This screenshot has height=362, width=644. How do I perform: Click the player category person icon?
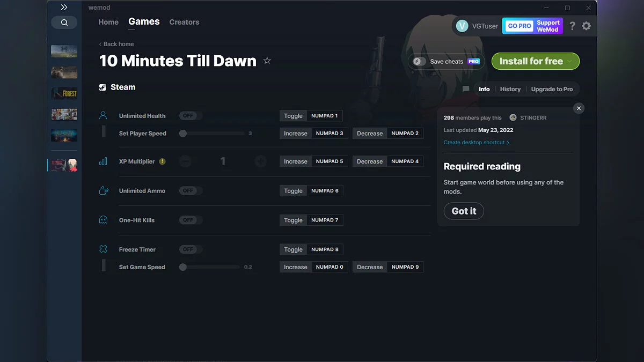tap(104, 115)
